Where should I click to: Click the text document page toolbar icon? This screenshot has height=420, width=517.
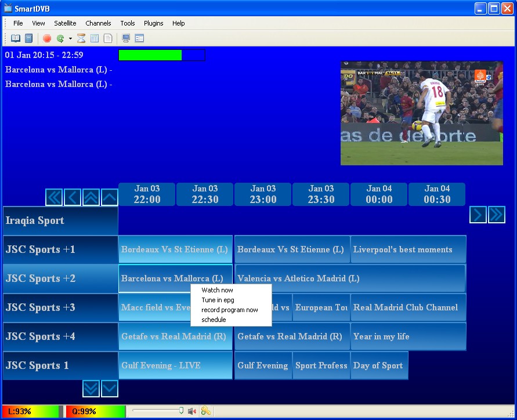click(108, 38)
